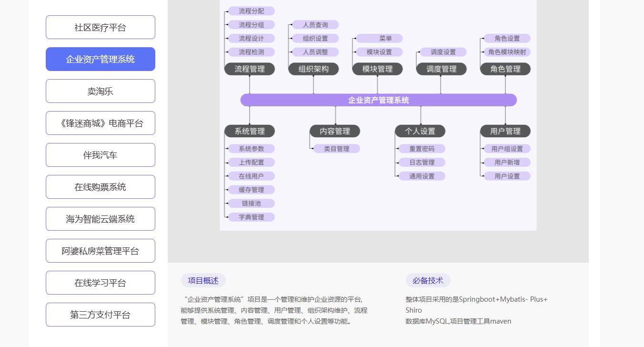Click the 角色管理 node in the diagram
The width and height of the screenshot is (644, 347).
click(505, 69)
